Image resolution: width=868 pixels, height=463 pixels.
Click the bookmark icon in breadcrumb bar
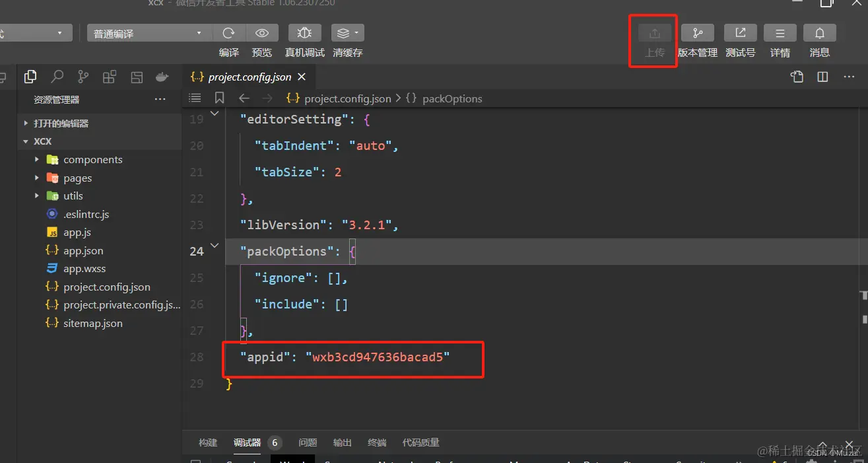point(220,98)
